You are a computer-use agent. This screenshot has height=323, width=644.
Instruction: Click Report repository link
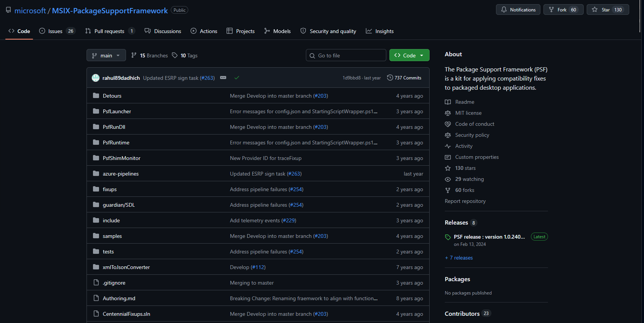tap(465, 201)
